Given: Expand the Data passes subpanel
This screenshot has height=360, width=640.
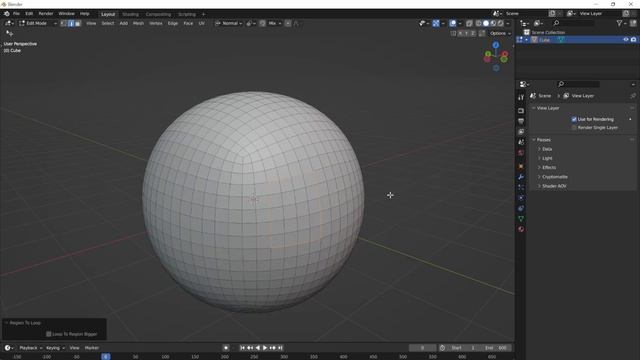Looking at the screenshot, I should coord(547,149).
